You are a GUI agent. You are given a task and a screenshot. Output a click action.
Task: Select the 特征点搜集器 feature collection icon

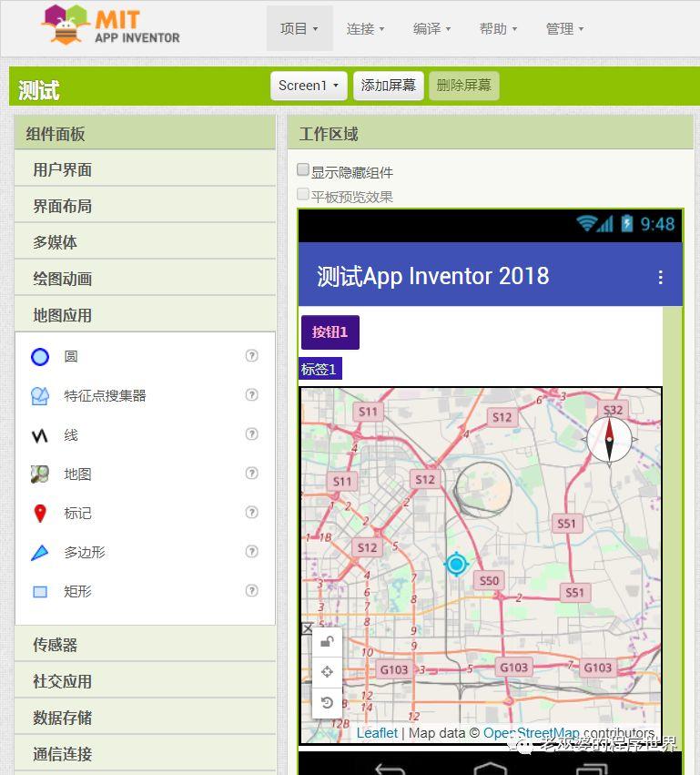[40, 395]
